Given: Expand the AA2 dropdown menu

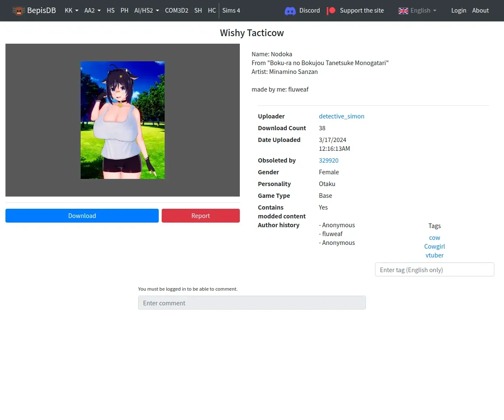Looking at the screenshot, I should pyautogui.click(x=92, y=10).
